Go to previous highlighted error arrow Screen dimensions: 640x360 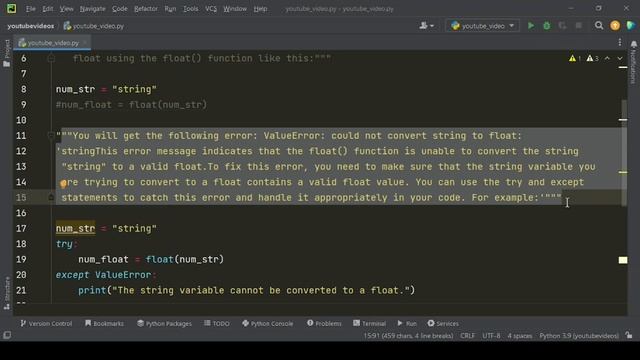coord(607,58)
